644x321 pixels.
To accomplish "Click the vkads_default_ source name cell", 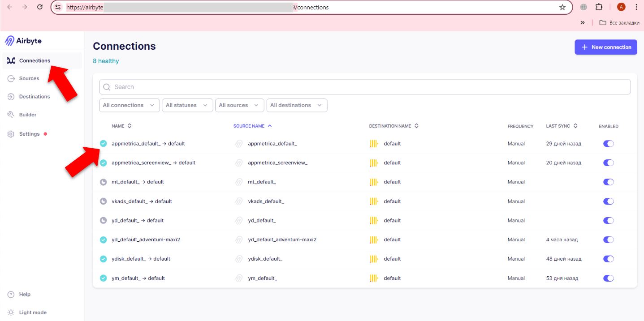I will [266, 201].
